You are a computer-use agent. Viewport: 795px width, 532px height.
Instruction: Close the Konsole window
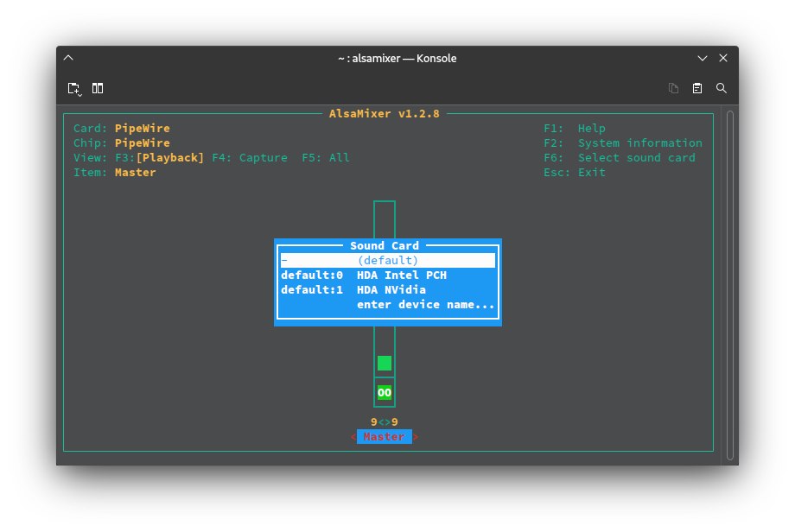click(723, 58)
